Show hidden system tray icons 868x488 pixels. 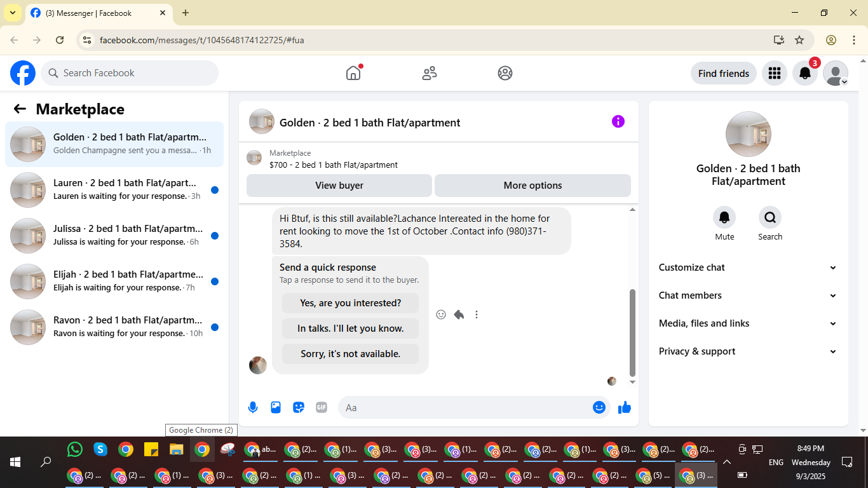727,462
